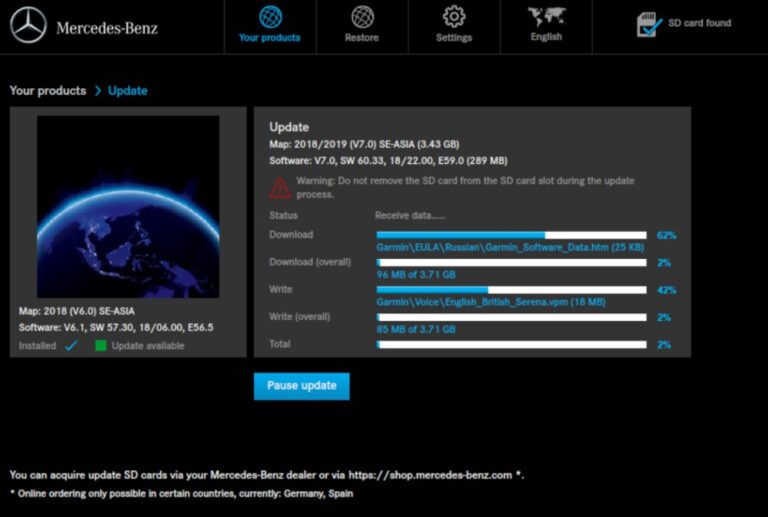The image size is (768, 517).
Task: Open the English language selector
Action: click(546, 37)
